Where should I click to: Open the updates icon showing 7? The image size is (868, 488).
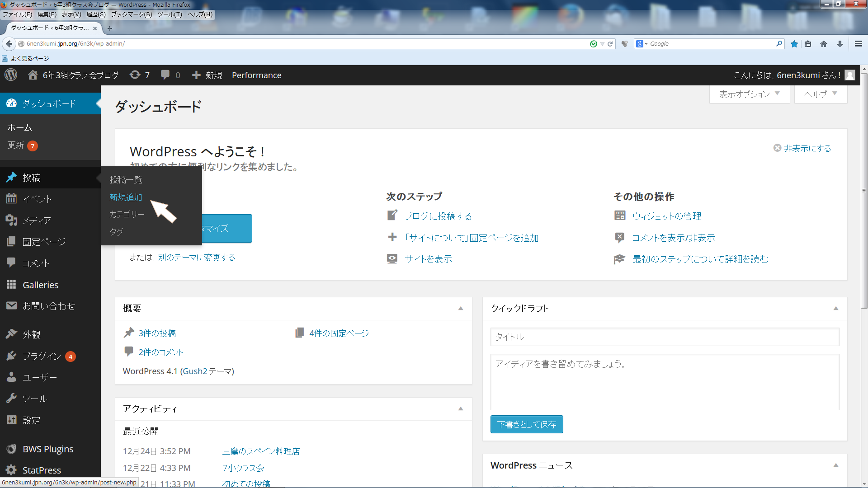point(135,75)
